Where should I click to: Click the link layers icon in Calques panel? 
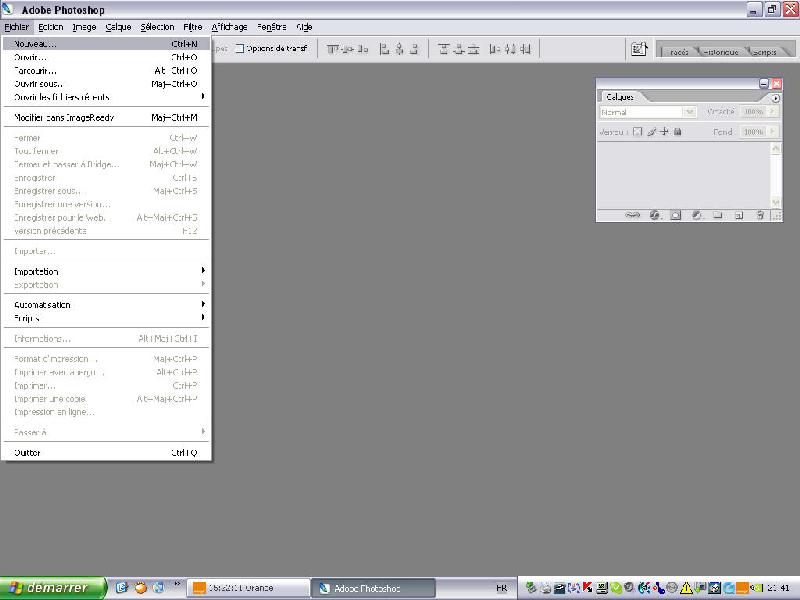click(632, 215)
